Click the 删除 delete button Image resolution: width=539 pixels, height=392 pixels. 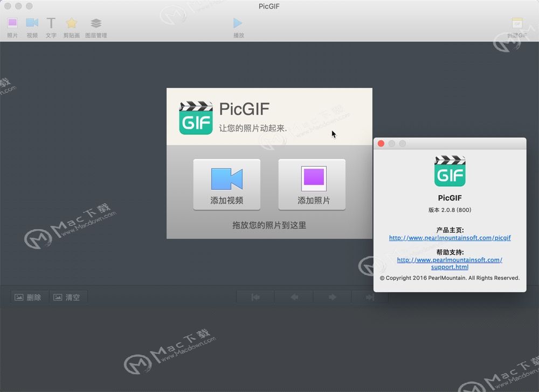point(29,297)
